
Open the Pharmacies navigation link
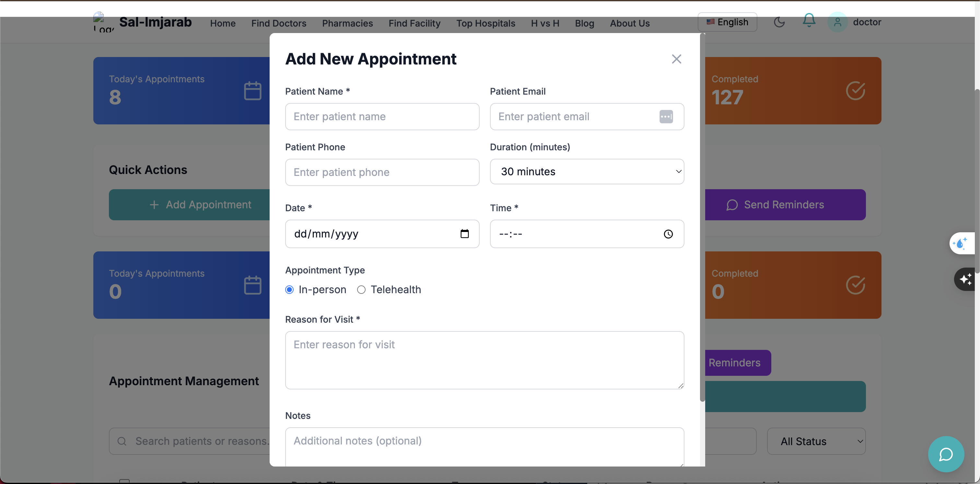coord(347,23)
